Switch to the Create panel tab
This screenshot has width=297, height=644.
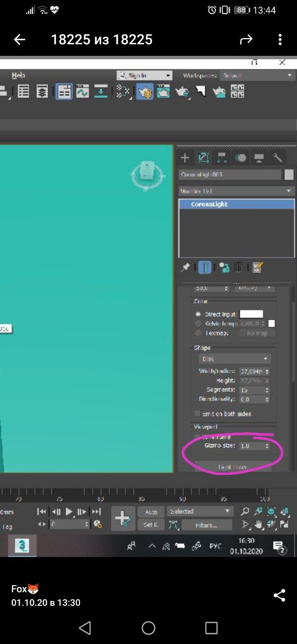pos(185,158)
